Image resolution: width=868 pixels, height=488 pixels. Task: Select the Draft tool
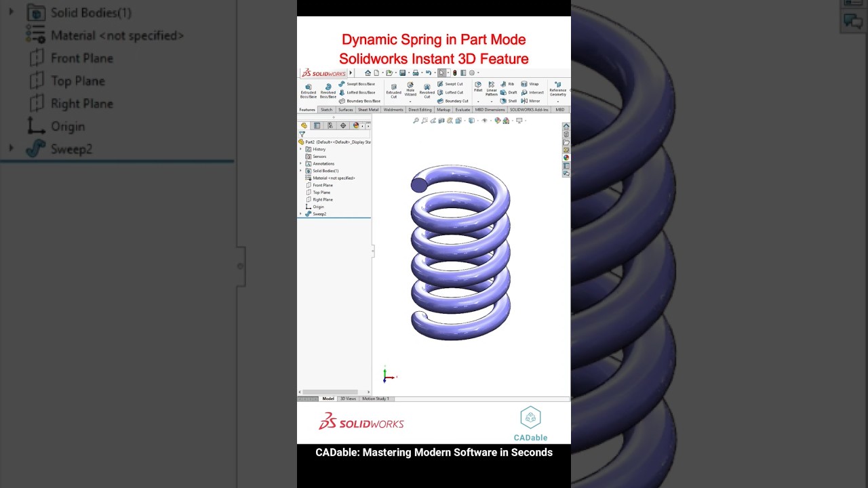tap(509, 92)
